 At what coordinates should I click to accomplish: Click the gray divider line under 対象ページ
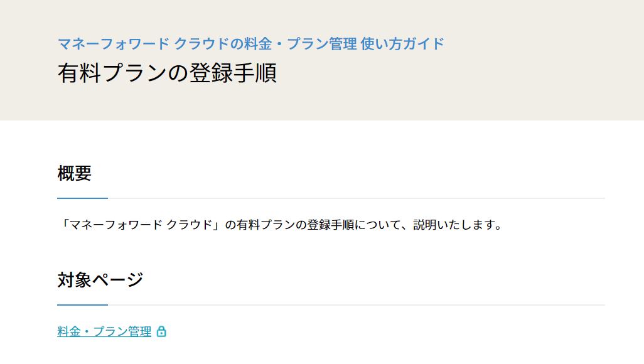click(x=357, y=305)
